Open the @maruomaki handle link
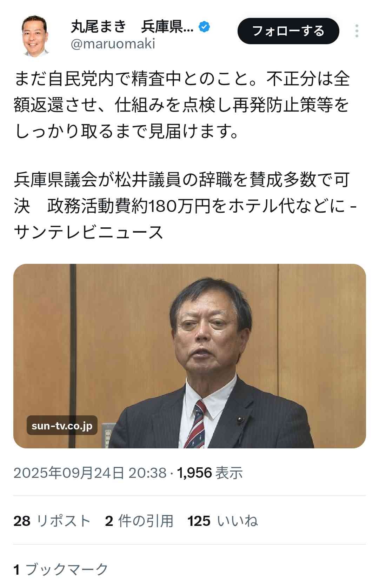The height and width of the screenshot is (588, 379). tap(113, 44)
